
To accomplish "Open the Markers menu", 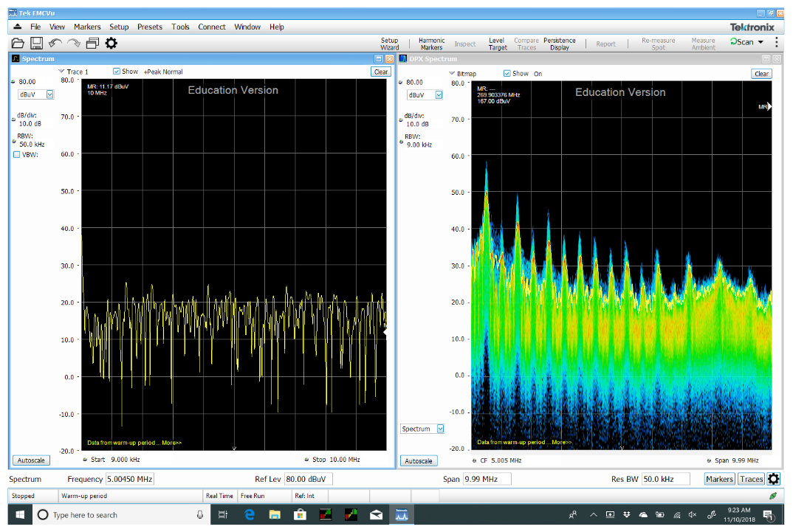I will [x=87, y=27].
